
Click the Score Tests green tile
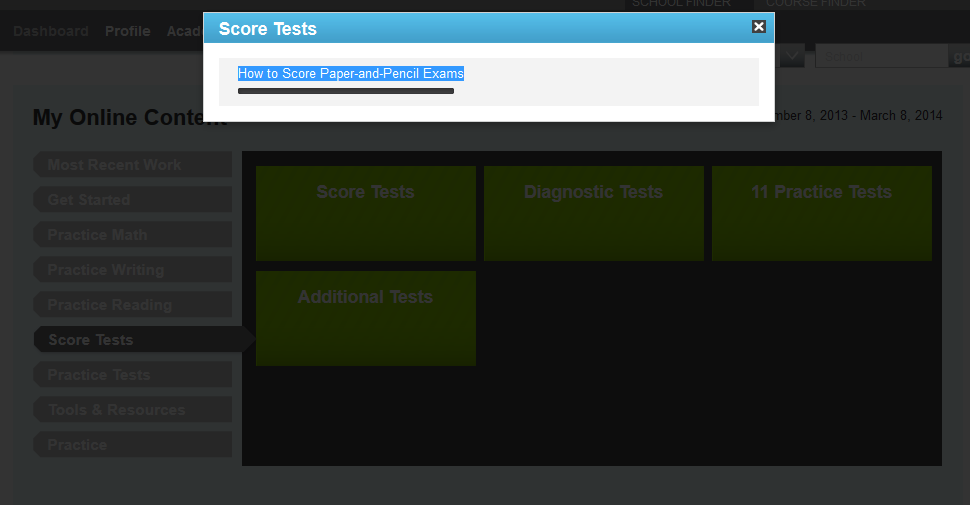[365, 213]
